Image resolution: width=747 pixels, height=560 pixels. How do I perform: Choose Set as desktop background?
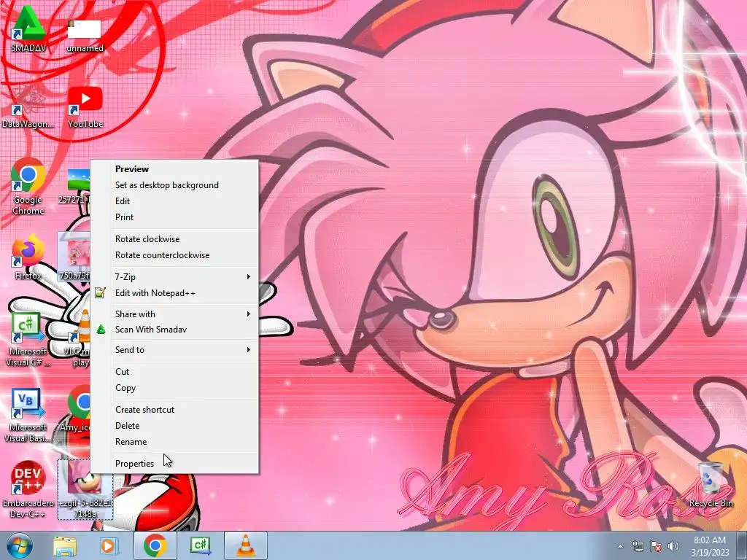point(174,185)
